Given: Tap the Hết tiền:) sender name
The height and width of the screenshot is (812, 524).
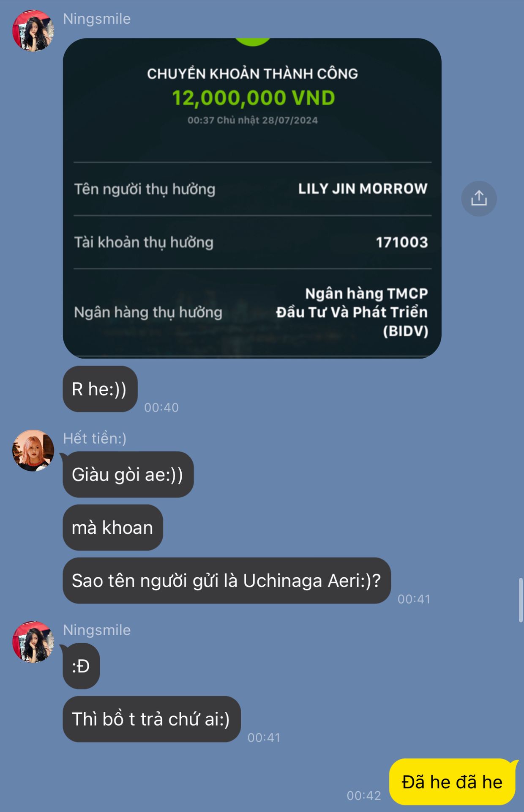Looking at the screenshot, I should tap(95, 438).
